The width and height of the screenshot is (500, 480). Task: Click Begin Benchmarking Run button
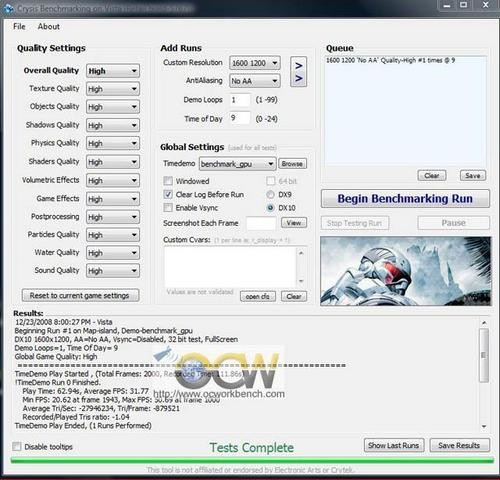405,199
